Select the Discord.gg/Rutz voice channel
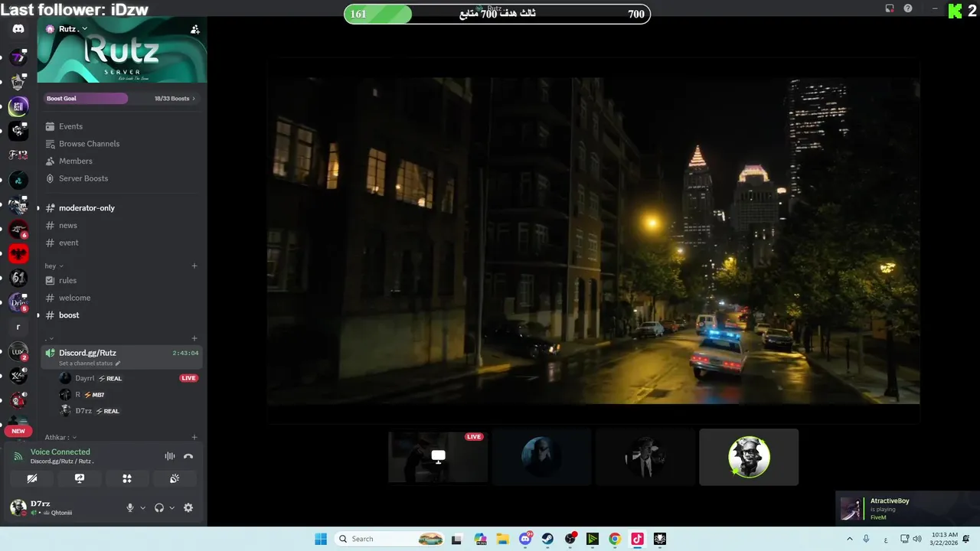Viewport: 980px width, 551px height. click(122, 357)
